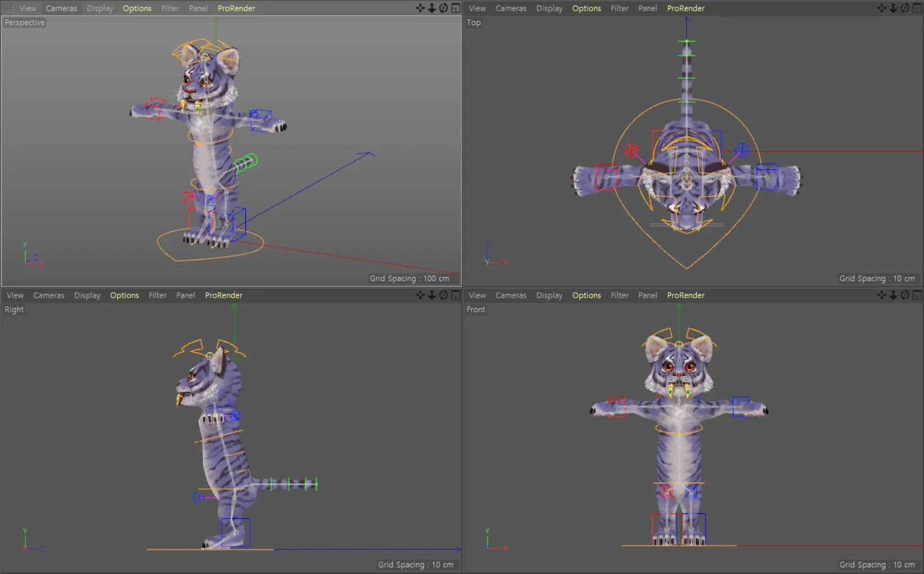Click the Front viewport zoom-camera icon
The height and width of the screenshot is (574, 924).
[x=893, y=295]
